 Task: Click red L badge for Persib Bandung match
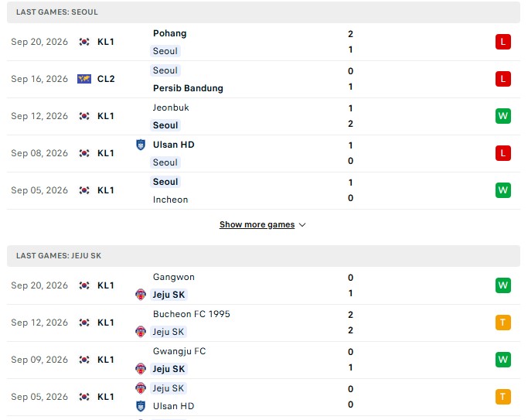(502, 79)
